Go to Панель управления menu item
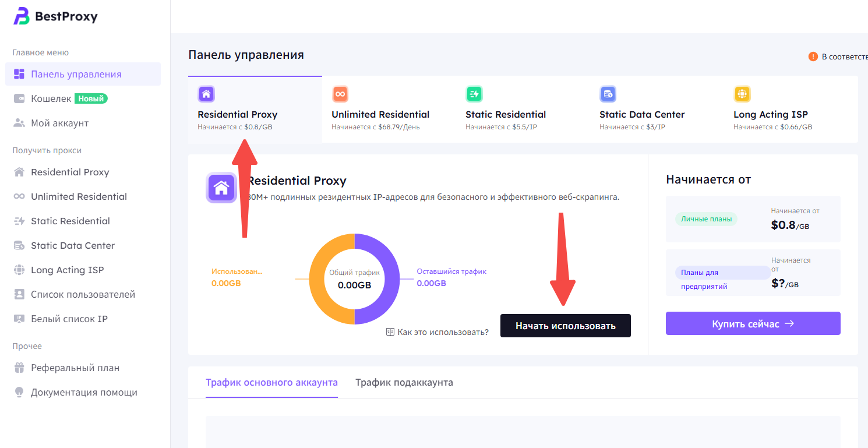This screenshot has width=868, height=448. tap(76, 75)
